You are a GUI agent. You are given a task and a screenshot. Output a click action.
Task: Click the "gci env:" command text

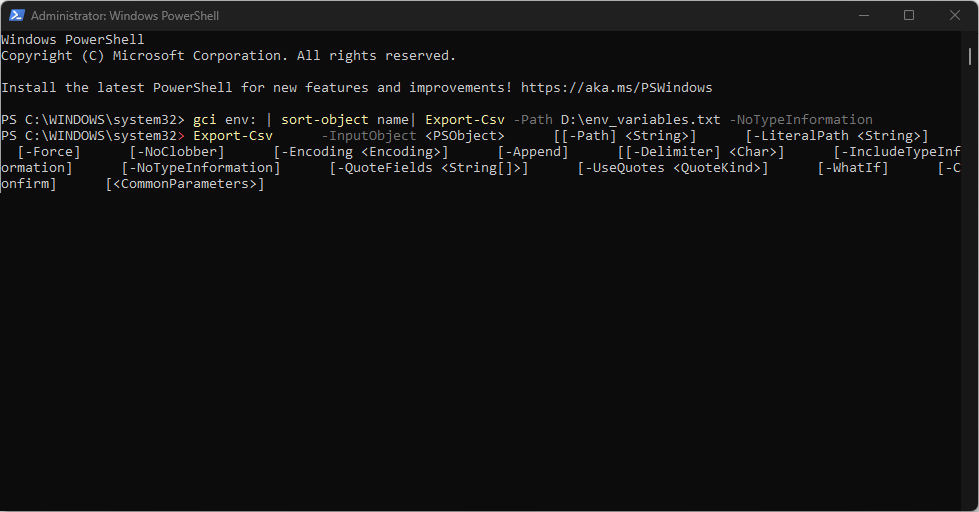(x=225, y=120)
